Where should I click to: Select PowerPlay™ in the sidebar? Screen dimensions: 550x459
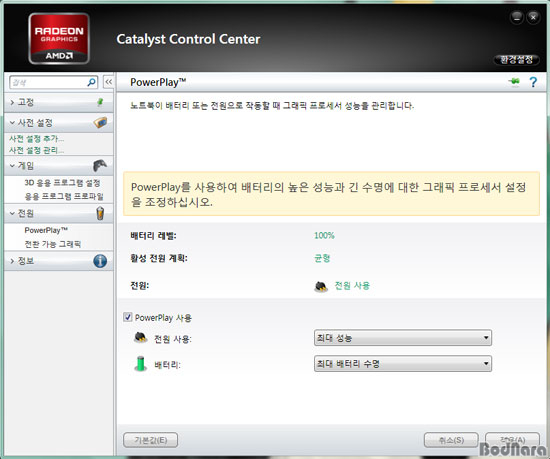tap(46, 230)
